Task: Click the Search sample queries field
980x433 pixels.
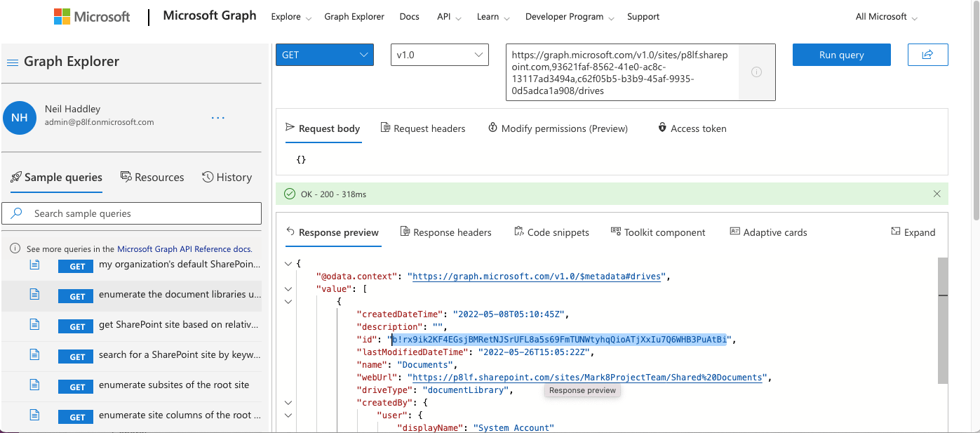Action: (x=132, y=213)
